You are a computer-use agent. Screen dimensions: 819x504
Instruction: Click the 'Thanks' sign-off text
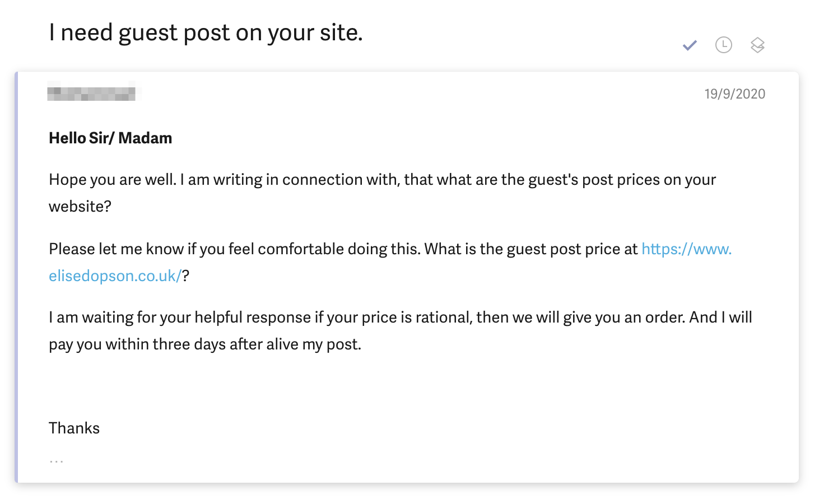point(74,428)
